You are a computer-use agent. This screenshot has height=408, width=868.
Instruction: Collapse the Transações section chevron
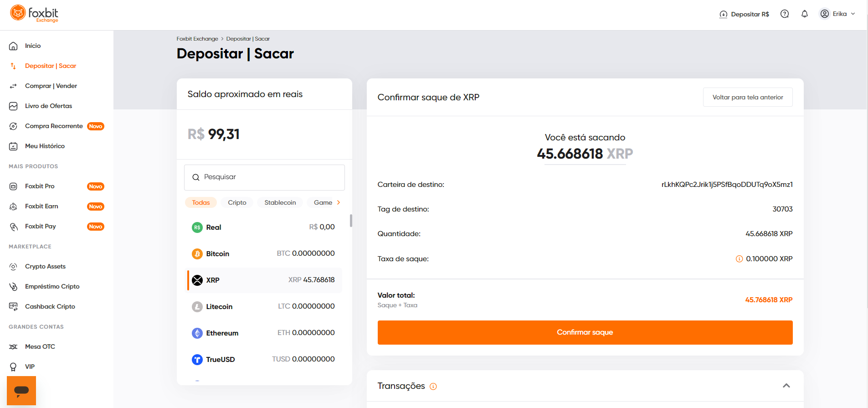[786, 386]
